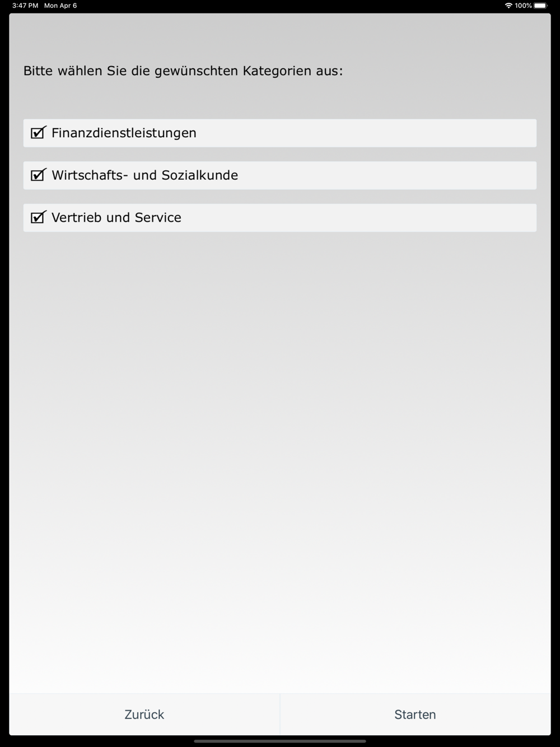Click empty right side of Finanzdienstleistungen row
This screenshot has width=560, height=747.
pyautogui.click(x=392, y=133)
